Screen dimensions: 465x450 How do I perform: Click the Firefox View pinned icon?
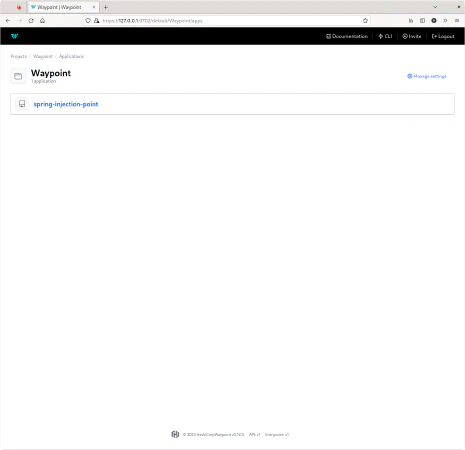tap(19, 7)
